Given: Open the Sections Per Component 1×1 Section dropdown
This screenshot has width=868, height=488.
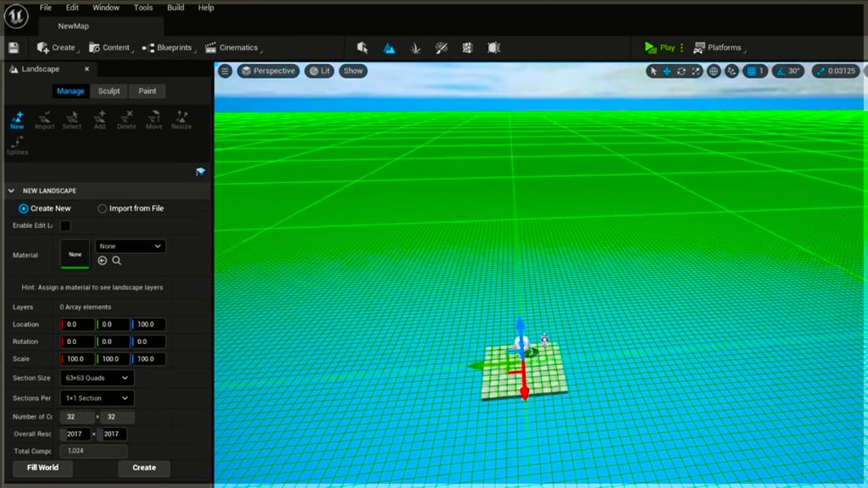Looking at the screenshot, I should 97,398.
